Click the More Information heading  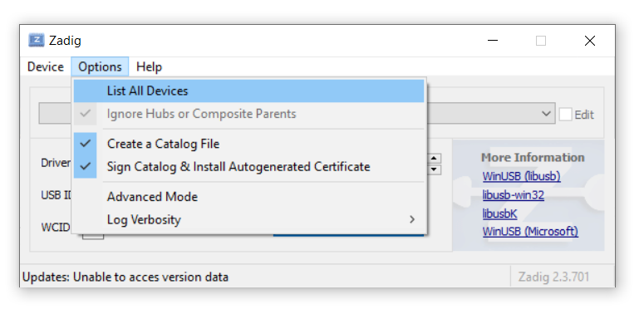click(533, 157)
